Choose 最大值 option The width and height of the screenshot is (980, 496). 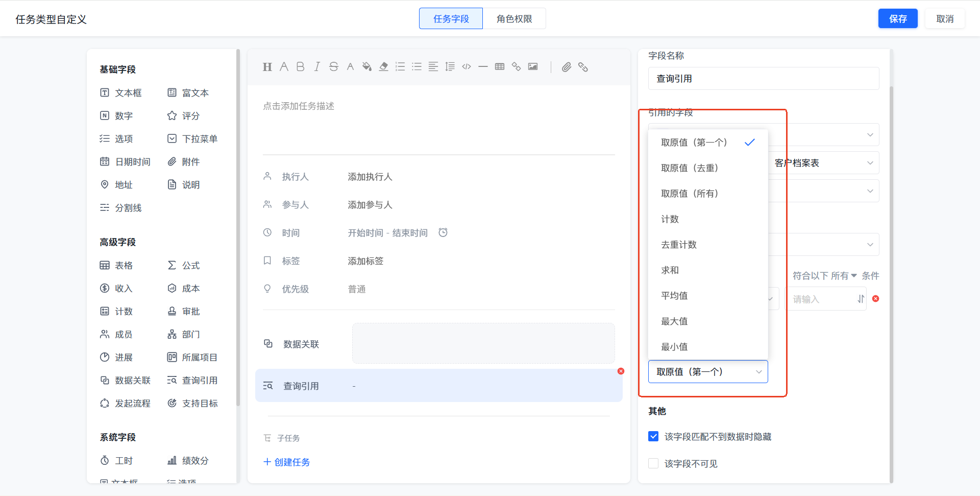tap(708, 321)
